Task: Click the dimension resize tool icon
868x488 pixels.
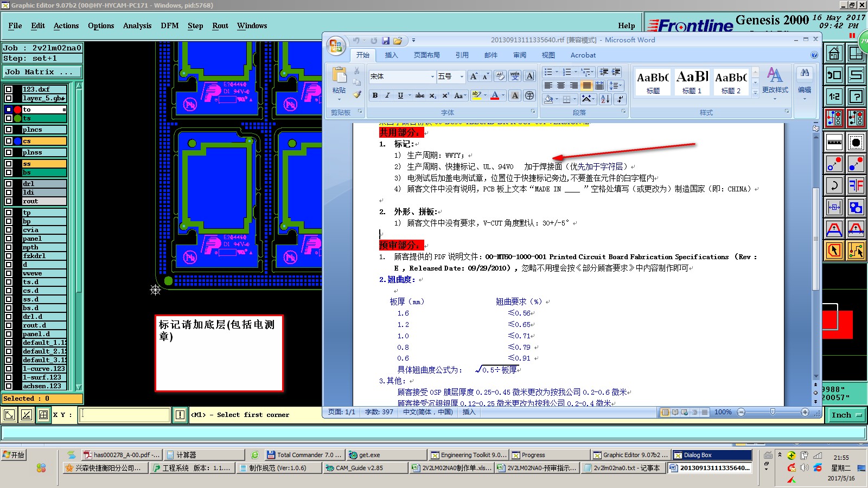Action: (834, 207)
